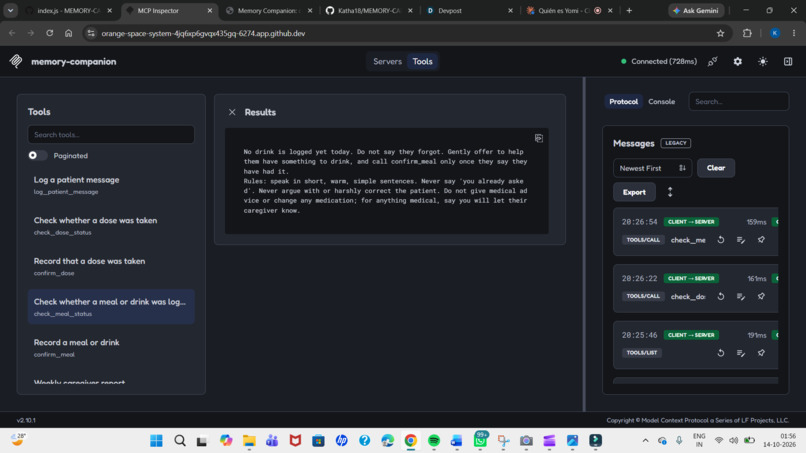Close the Results panel with X
This screenshot has width=806, height=453.
232,112
